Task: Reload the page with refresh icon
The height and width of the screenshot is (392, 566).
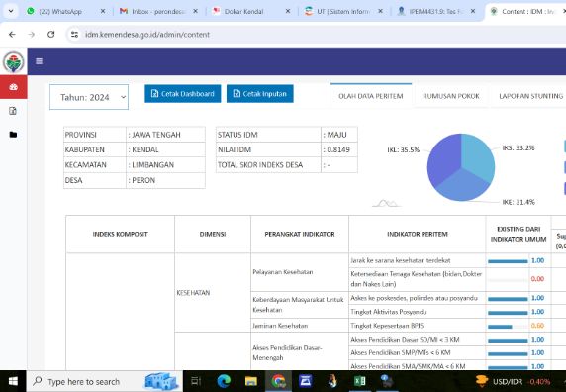Action: pos(50,35)
